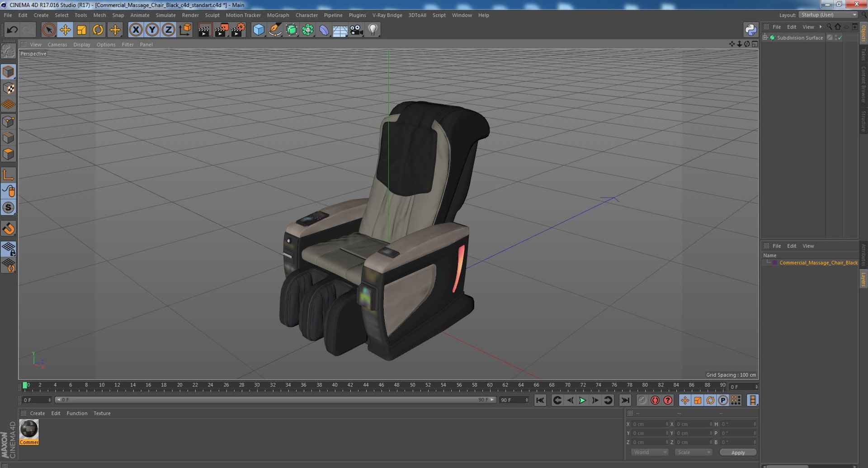The image size is (868, 468).
Task: Open Edit Render Settings icon
Action: pyautogui.click(x=238, y=30)
